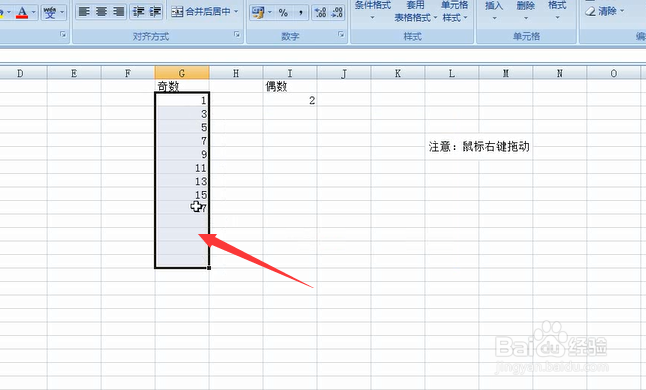Open 套用表格格式 menu
This screenshot has width=646, height=390.
point(415,12)
